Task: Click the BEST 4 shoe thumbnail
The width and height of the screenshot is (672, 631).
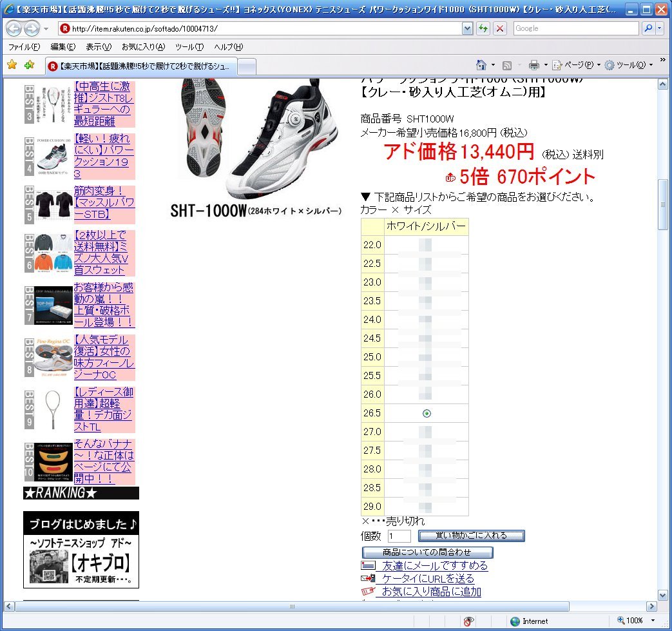Action: pyautogui.click(x=52, y=157)
